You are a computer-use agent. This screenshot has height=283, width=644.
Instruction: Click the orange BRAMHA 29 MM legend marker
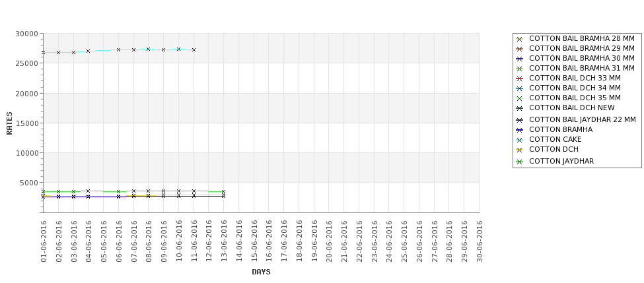tap(520, 49)
